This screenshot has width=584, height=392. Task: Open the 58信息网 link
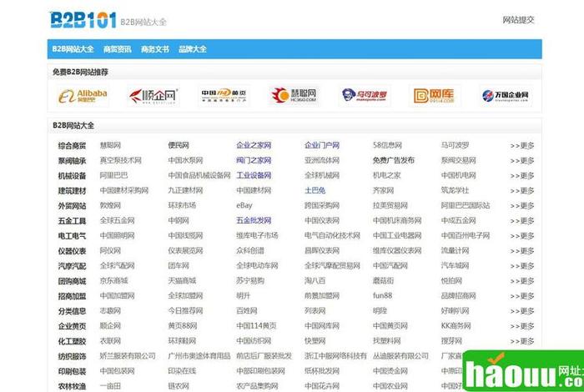pyautogui.click(x=387, y=145)
